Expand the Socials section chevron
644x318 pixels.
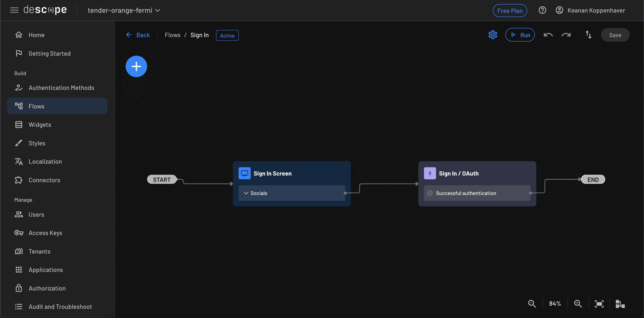246,193
